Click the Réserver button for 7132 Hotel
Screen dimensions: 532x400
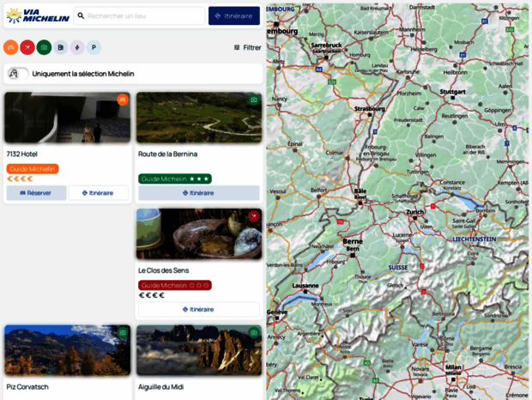(x=36, y=193)
